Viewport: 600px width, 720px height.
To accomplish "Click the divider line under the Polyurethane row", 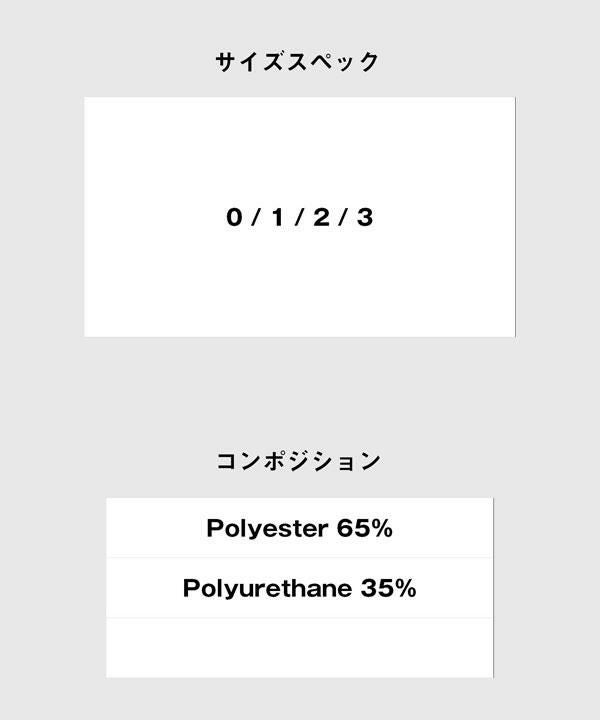I will coord(300,618).
